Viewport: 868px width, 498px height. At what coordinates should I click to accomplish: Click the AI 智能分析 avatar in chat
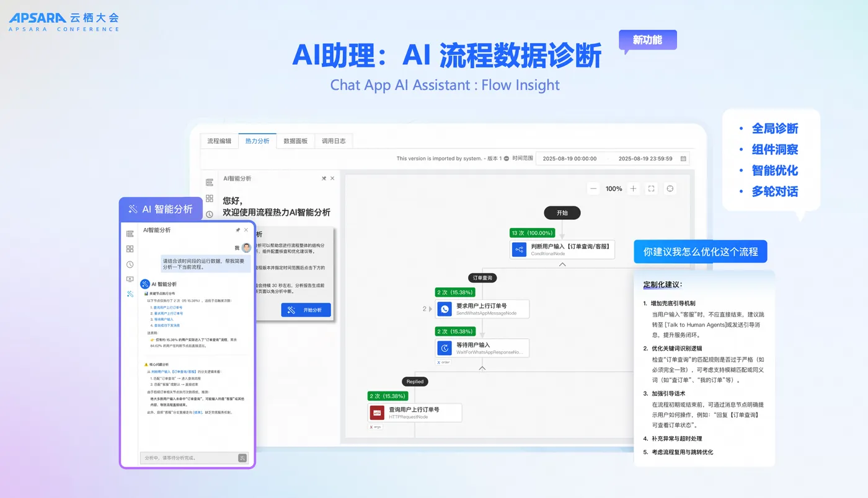(x=144, y=284)
